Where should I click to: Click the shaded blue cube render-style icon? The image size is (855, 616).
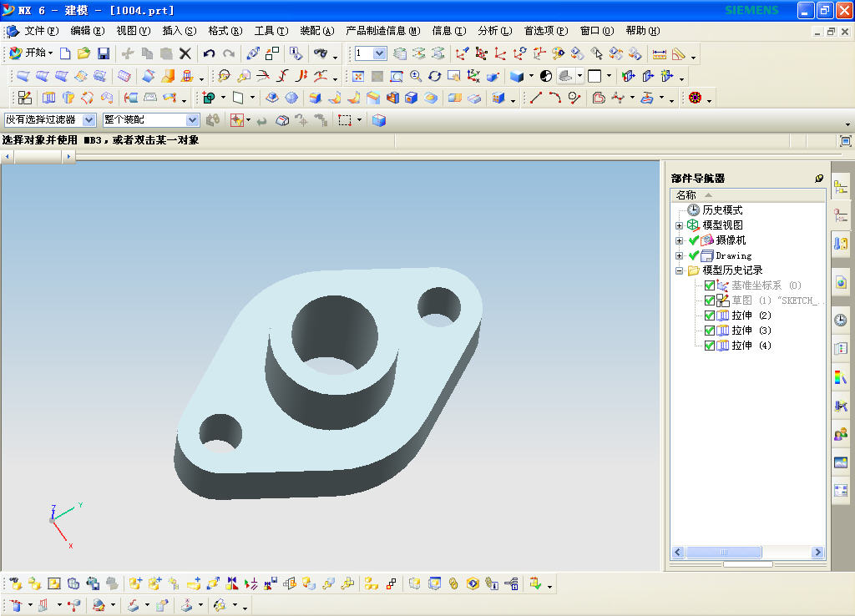click(x=516, y=76)
